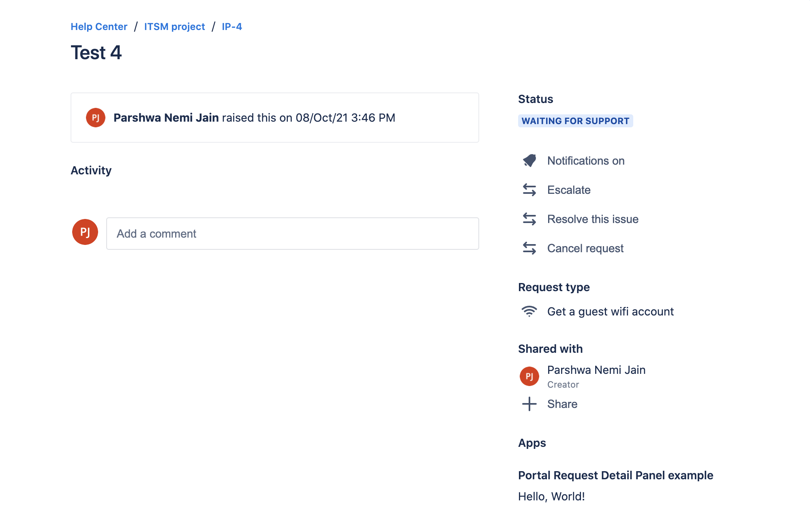Open the IP-4 request link

click(231, 26)
